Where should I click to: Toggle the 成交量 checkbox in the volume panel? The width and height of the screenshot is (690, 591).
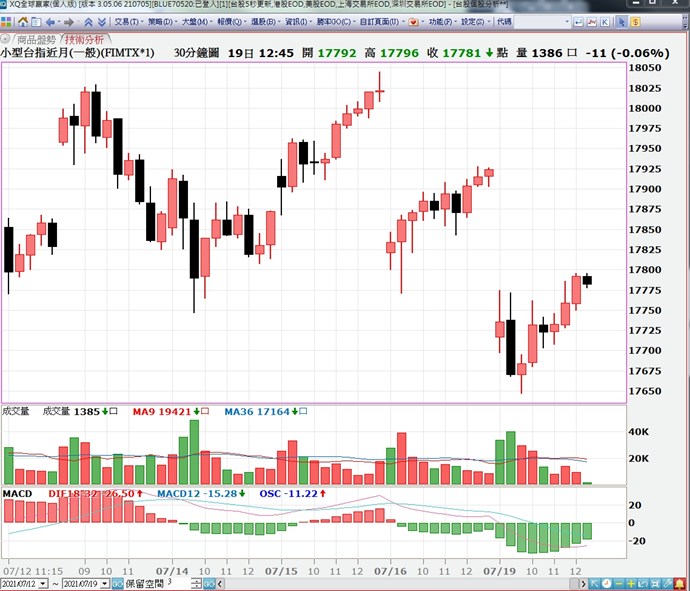[114, 411]
